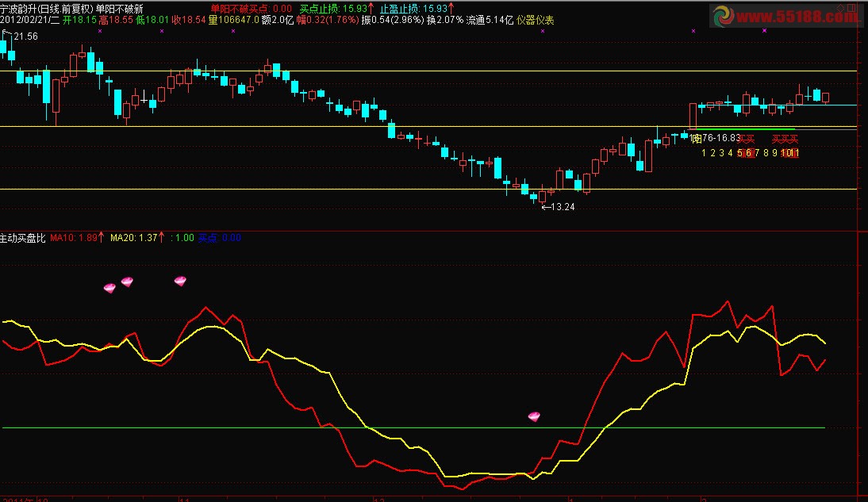Click the leftmost pink diamond signal marker

(109, 287)
